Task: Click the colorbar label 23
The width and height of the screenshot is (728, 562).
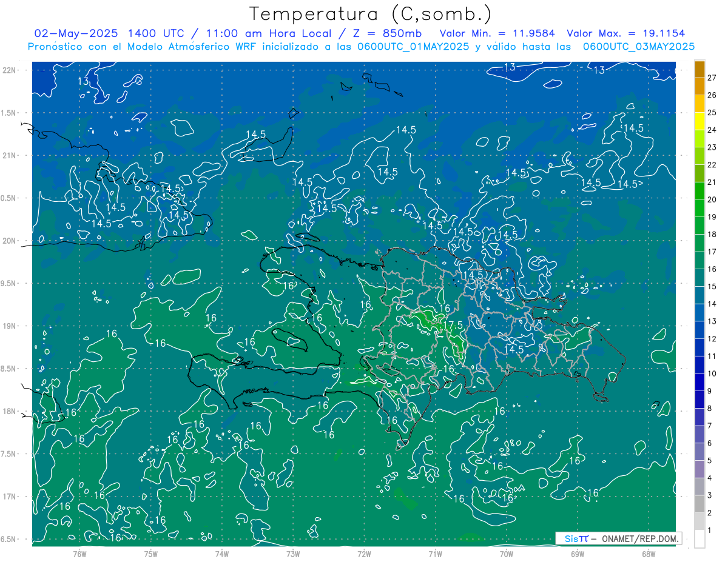Action: (x=712, y=147)
